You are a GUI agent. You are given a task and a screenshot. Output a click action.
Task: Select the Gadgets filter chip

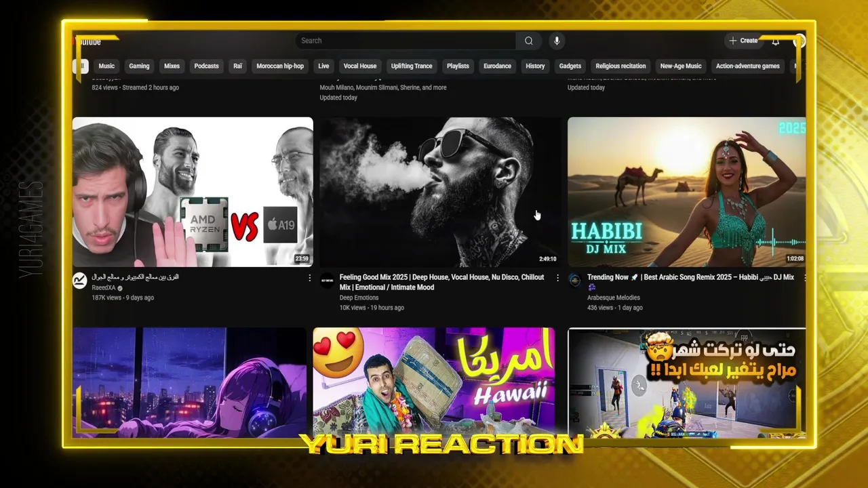coord(570,66)
